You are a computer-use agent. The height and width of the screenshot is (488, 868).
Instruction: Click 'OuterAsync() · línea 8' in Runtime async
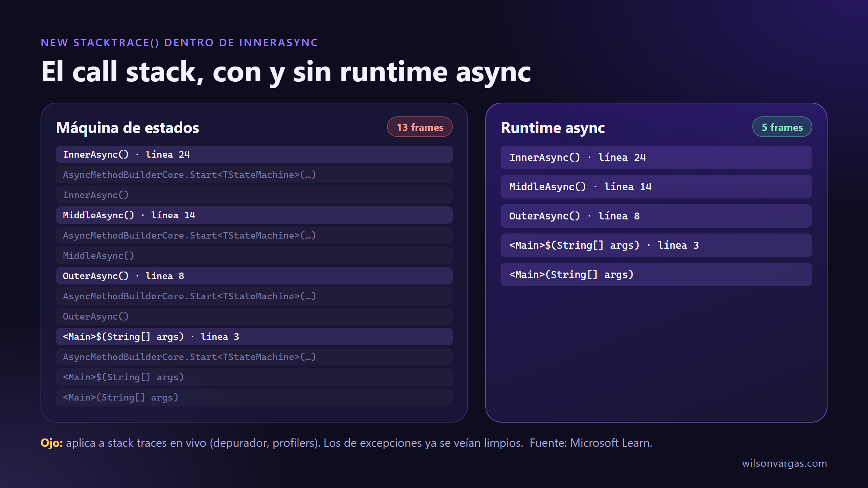click(656, 216)
